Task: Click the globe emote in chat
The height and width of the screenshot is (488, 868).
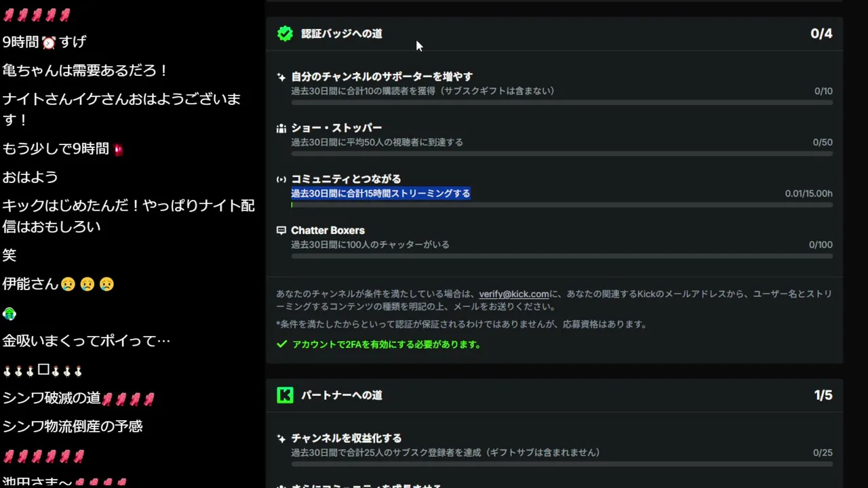Action: 9,314
